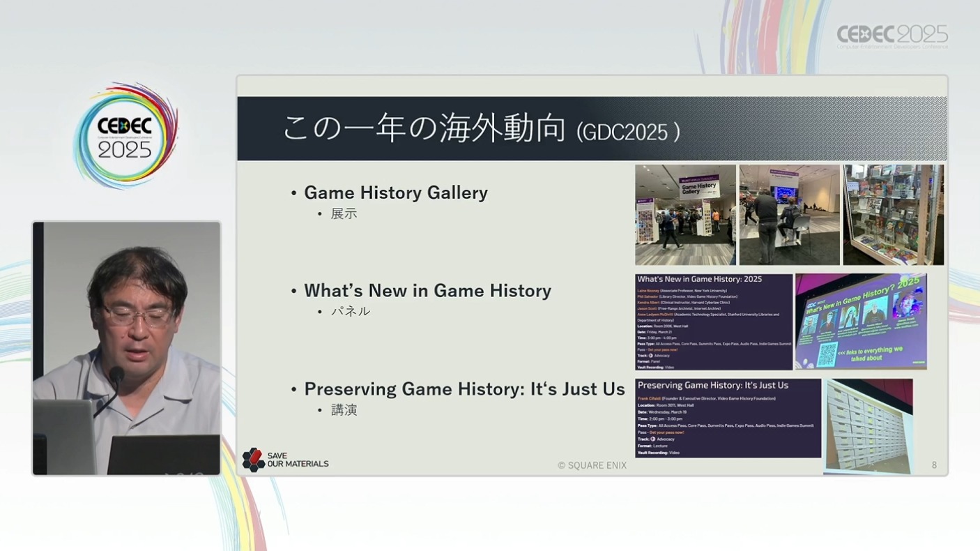
Task: Click the Save Our Materials hexagon logo
Action: tap(253, 460)
